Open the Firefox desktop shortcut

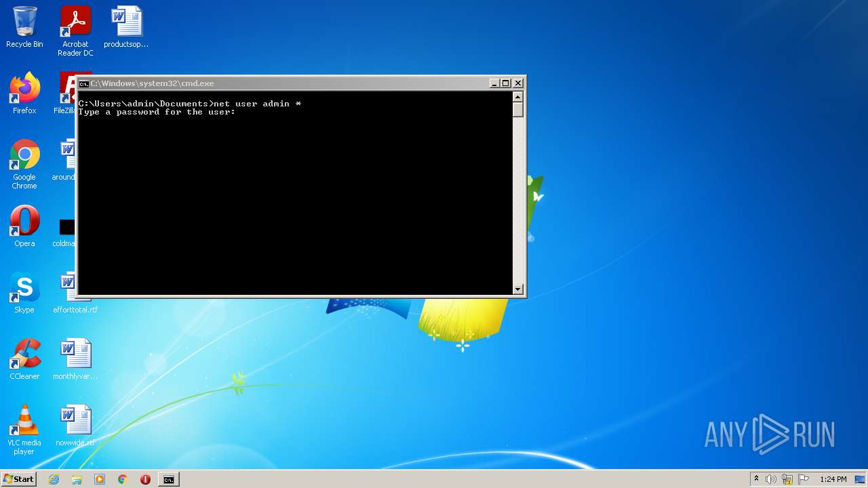tap(24, 94)
